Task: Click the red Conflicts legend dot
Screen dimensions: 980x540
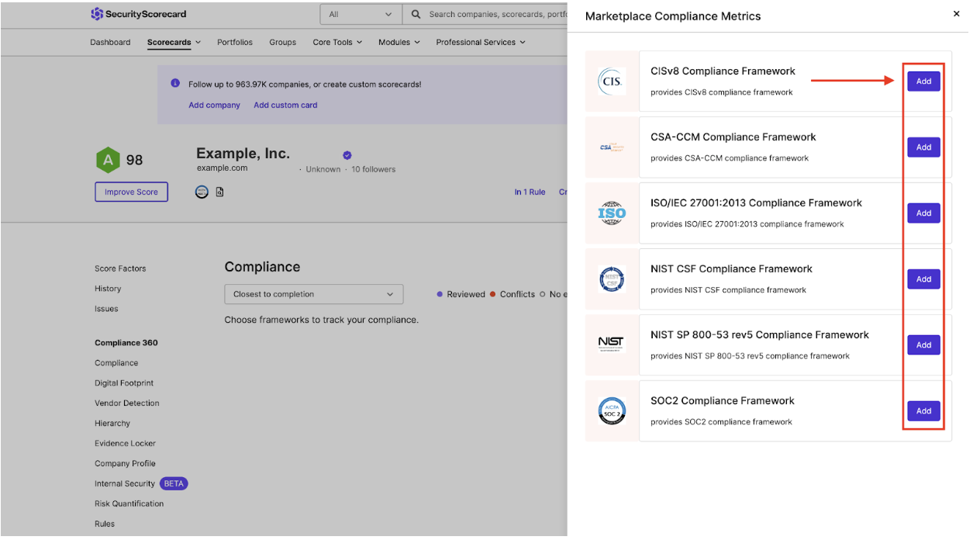Action: pyautogui.click(x=493, y=294)
